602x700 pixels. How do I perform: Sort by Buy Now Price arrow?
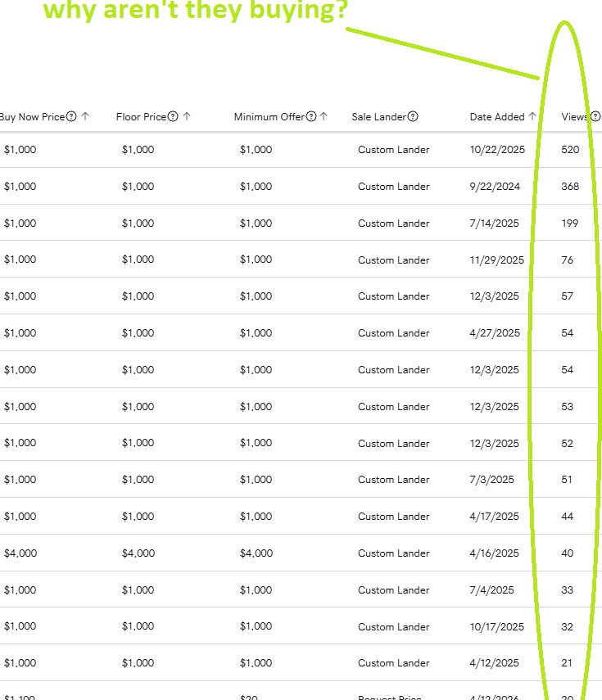(85, 116)
